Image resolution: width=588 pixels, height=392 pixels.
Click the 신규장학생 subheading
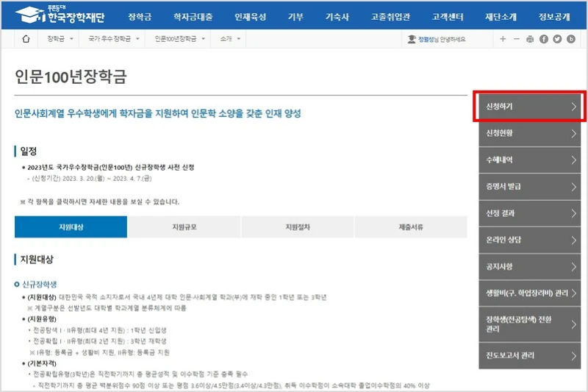coord(39,285)
